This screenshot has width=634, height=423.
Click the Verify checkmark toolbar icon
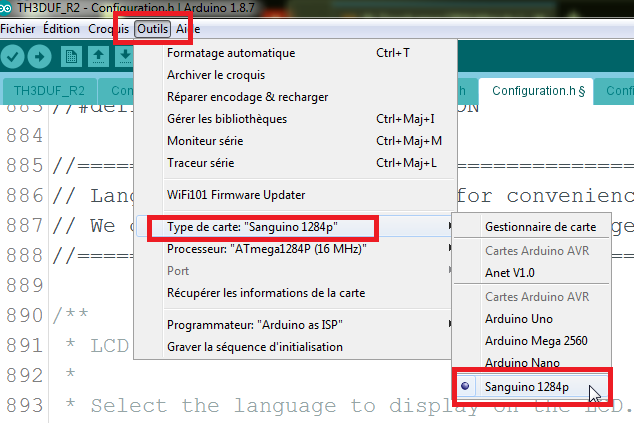coord(13,56)
